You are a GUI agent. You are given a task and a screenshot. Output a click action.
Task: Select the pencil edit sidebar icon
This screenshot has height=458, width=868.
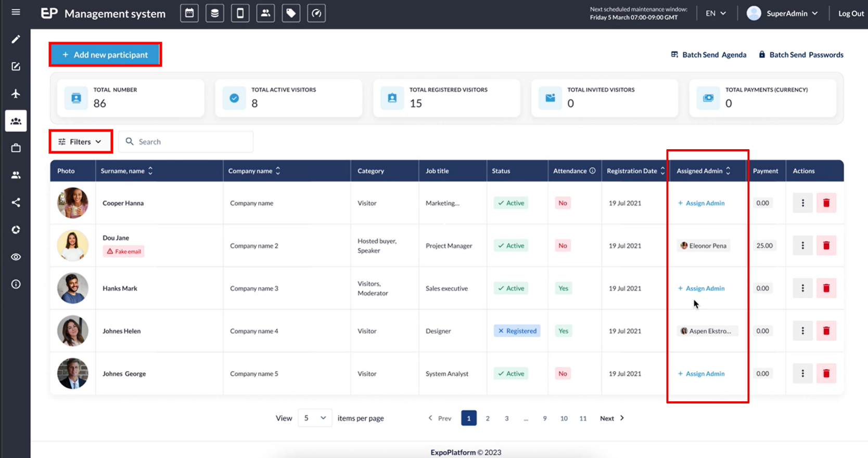tap(16, 39)
